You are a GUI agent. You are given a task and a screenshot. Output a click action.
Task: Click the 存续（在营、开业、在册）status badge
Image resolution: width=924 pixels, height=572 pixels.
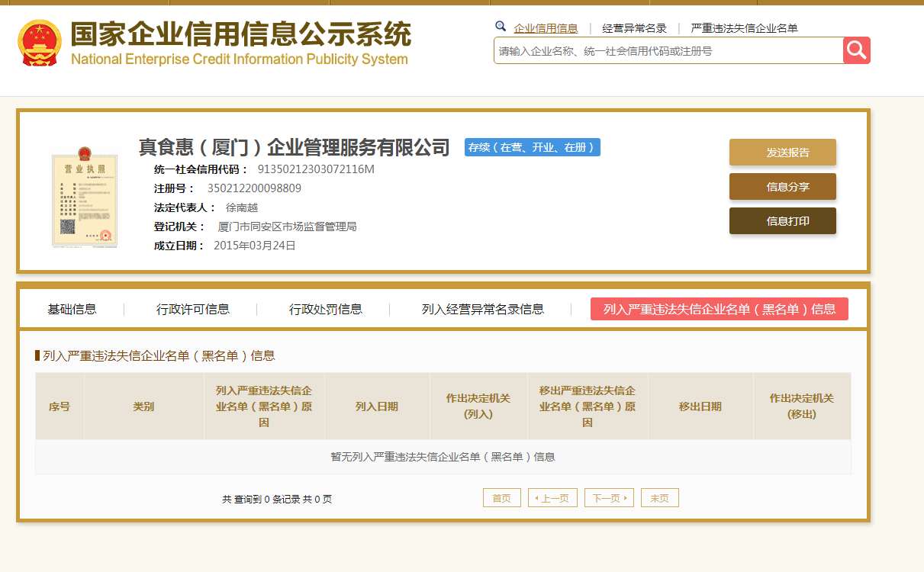point(533,147)
